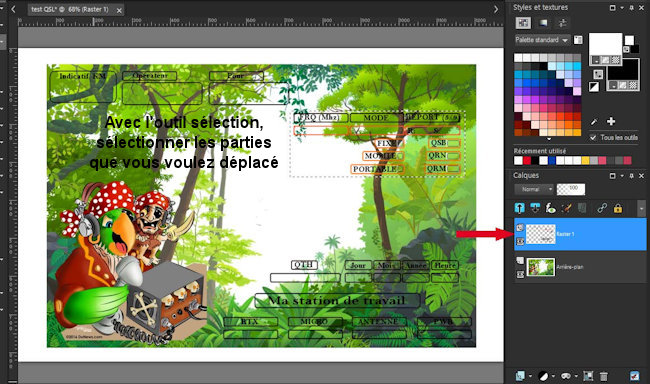The height and width of the screenshot is (384, 650).
Task: Select the Raster 1 layer thumbnail
Action: click(x=541, y=234)
